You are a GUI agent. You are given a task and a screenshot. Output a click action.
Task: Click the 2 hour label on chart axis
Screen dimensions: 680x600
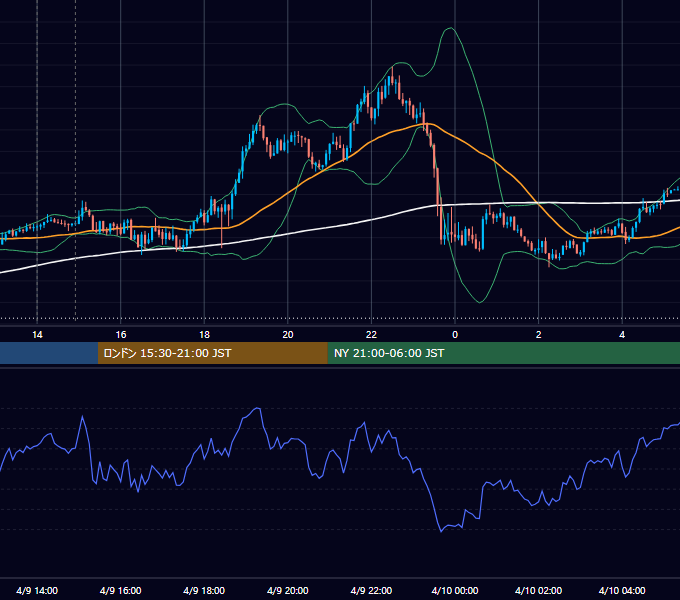pos(538,335)
